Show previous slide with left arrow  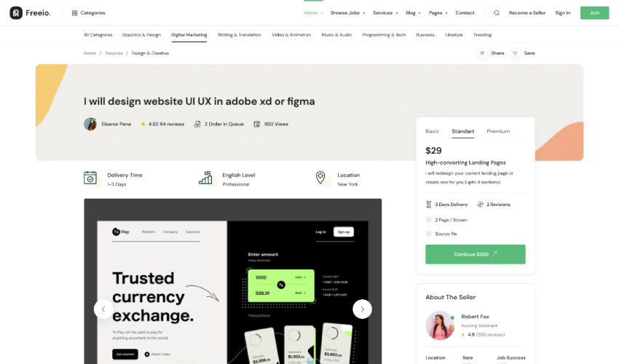(x=103, y=309)
